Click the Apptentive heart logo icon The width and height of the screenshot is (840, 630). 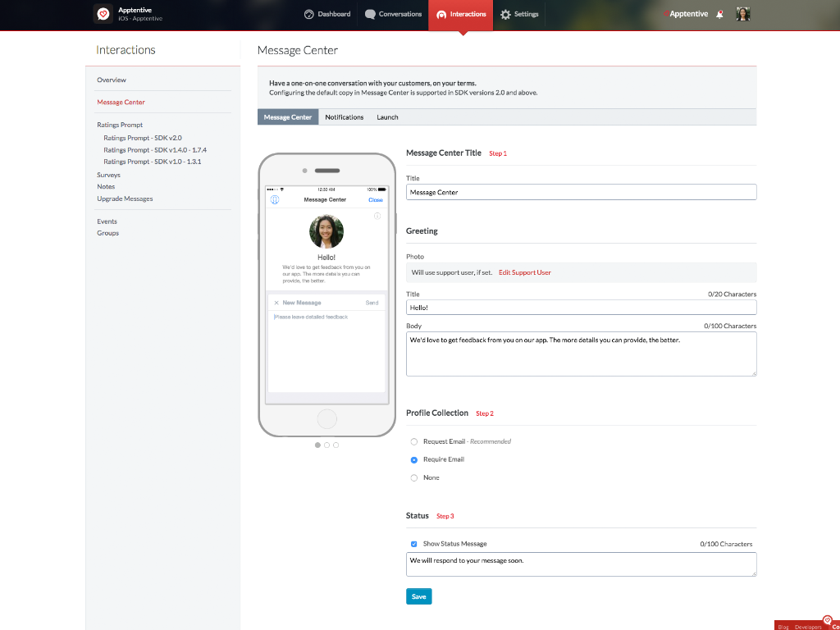pos(103,14)
